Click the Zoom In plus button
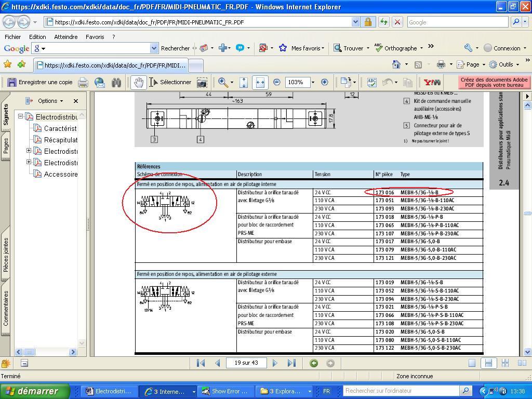The height and width of the screenshot is (399, 532). coord(324,82)
